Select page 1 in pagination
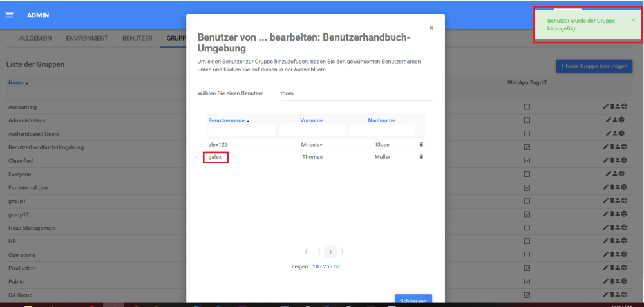The height and width of the screenshot is (307, 644). tap(330, 252)
